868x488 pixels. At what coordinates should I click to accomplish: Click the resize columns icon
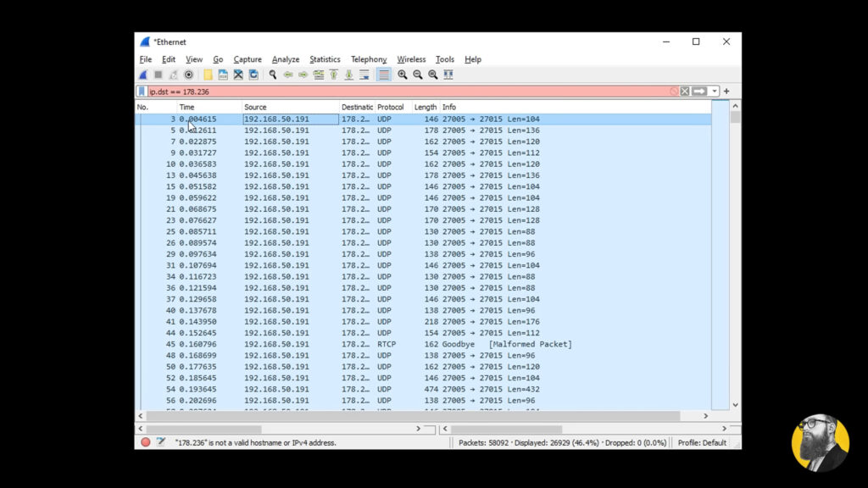tap(448, 75)
